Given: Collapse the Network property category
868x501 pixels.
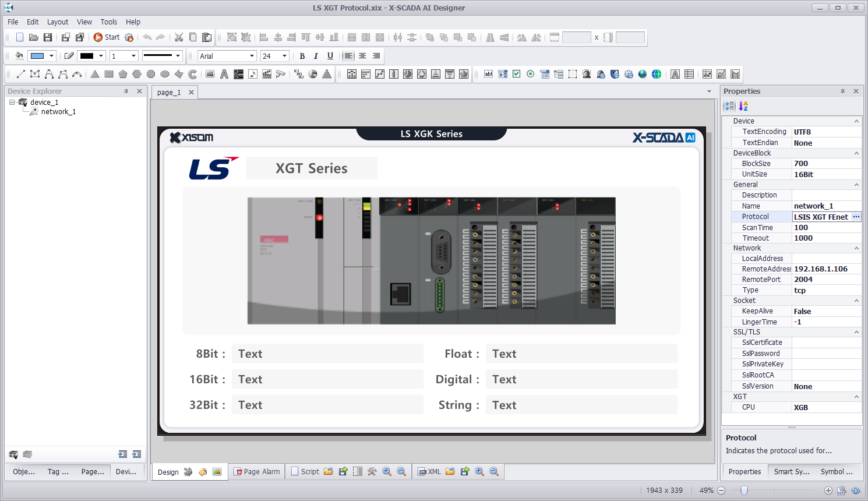Looking at the screenshot, I should click(856, 248).
